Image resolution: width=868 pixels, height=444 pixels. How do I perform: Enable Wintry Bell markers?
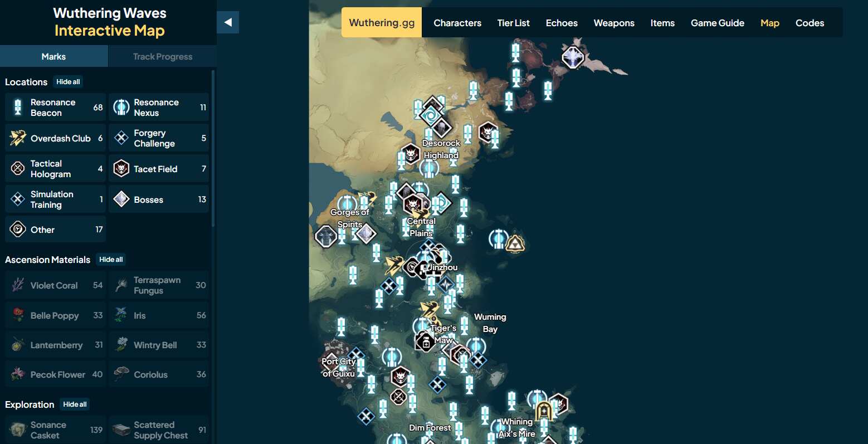pos(159,345)
